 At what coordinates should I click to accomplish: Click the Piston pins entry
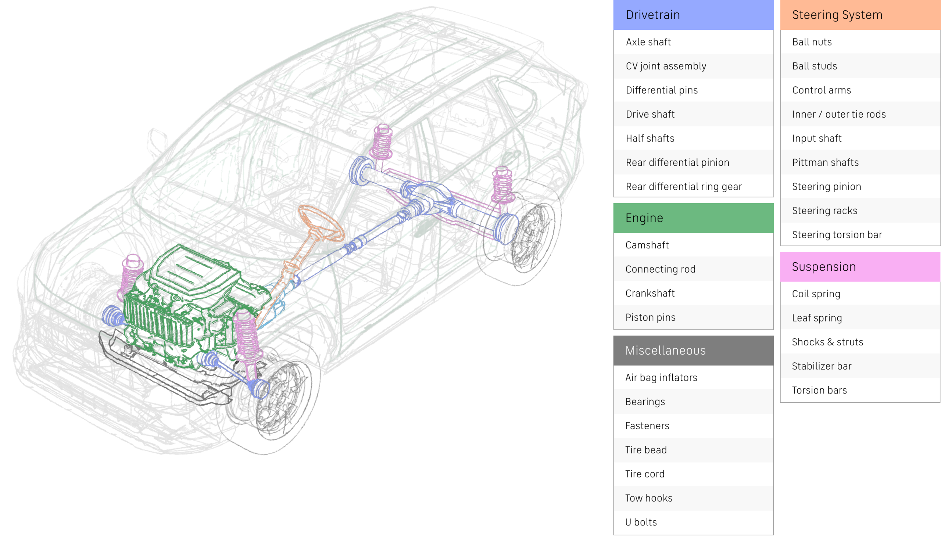coord(693,318)
